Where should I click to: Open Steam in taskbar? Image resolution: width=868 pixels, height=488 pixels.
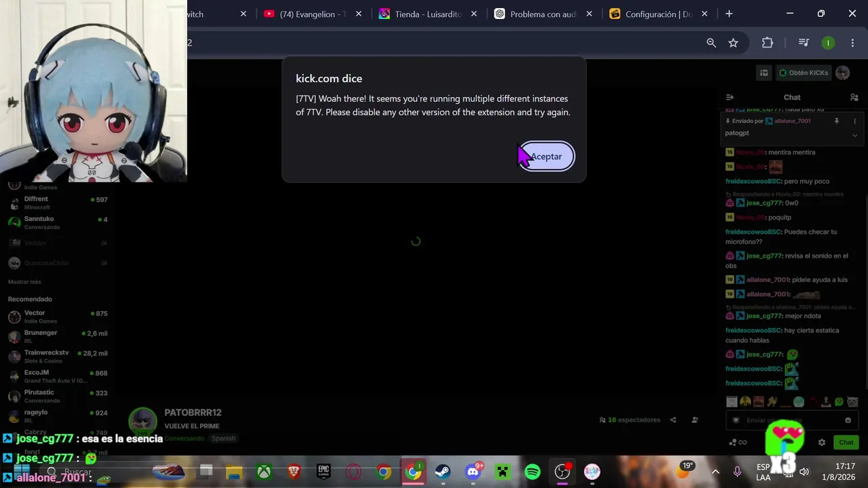(443, 472)
